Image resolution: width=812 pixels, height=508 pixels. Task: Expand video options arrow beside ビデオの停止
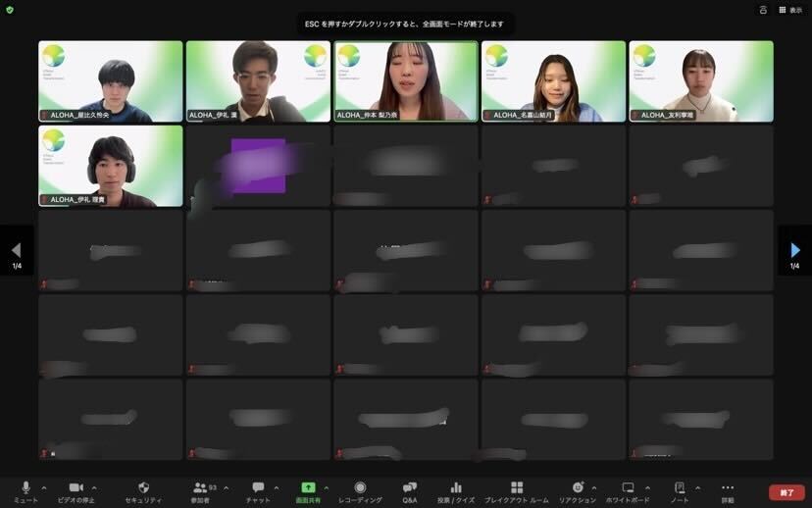click(94, 487)
